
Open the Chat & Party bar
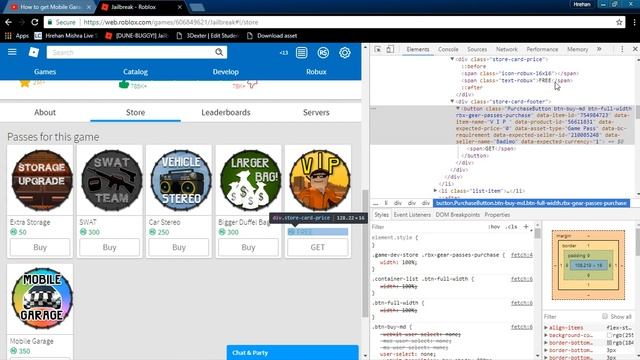coord(292,353)
